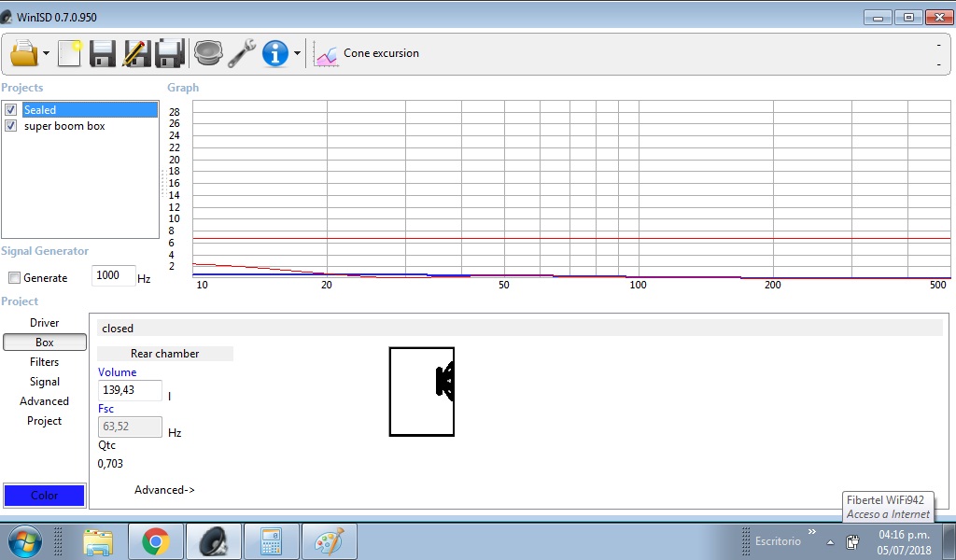Expand the Escritorio toolbar chevron
The width and height of the screenshot is (956, 560).
811,532
